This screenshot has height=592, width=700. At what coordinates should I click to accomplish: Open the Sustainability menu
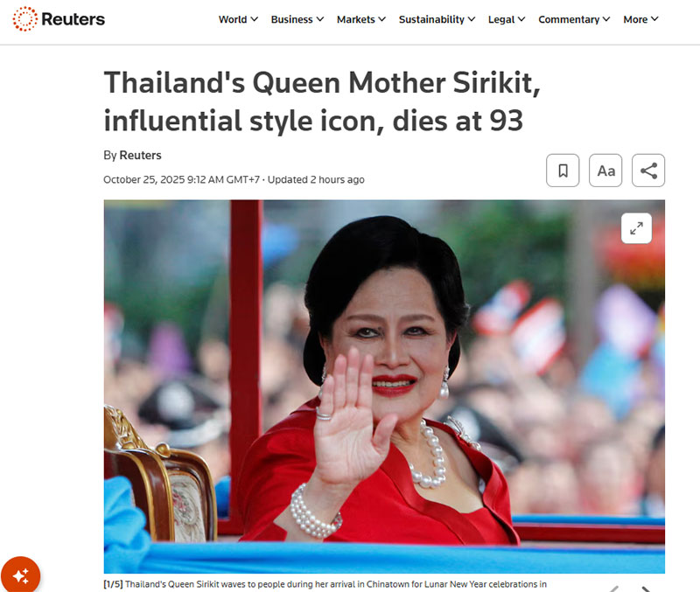click(437, 19)
